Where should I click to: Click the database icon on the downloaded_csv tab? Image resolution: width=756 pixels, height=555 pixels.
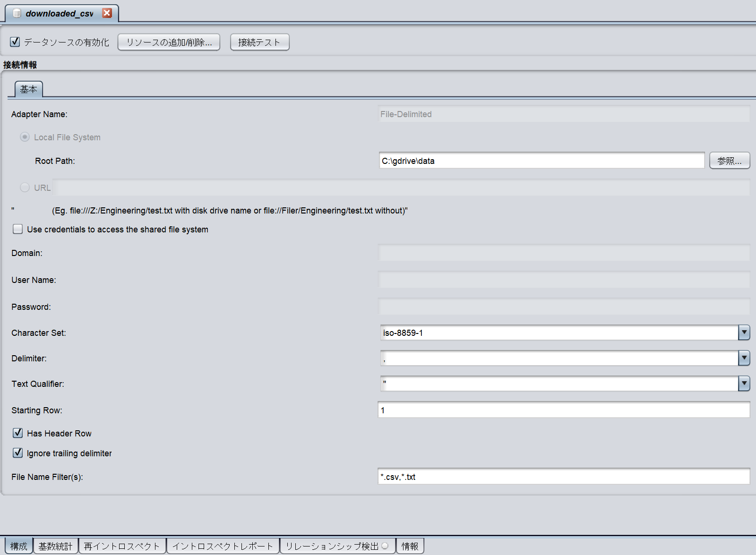coord(17,13)
